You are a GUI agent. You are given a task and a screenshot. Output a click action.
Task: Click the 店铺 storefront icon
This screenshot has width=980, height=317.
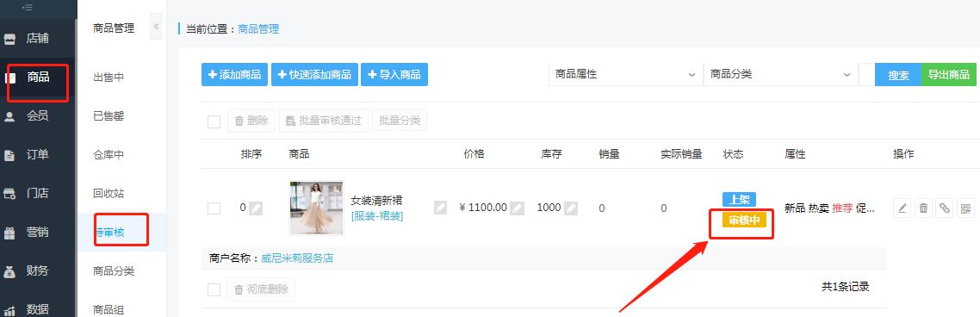point(10,40)
